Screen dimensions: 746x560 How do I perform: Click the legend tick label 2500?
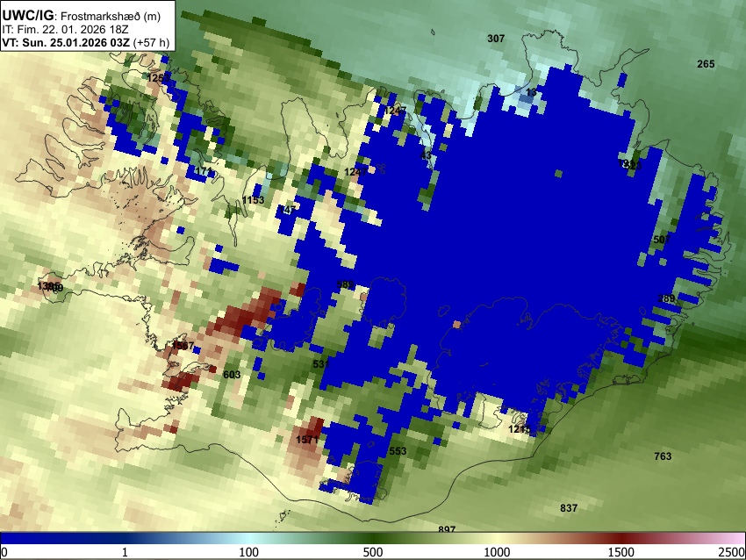click(x=733, y=552)
